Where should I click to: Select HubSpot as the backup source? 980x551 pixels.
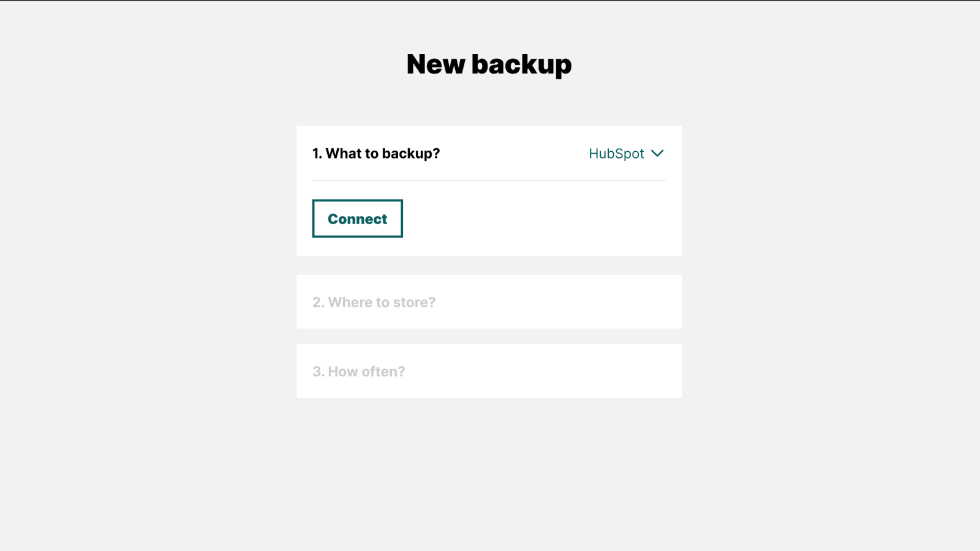coord(616,154)
